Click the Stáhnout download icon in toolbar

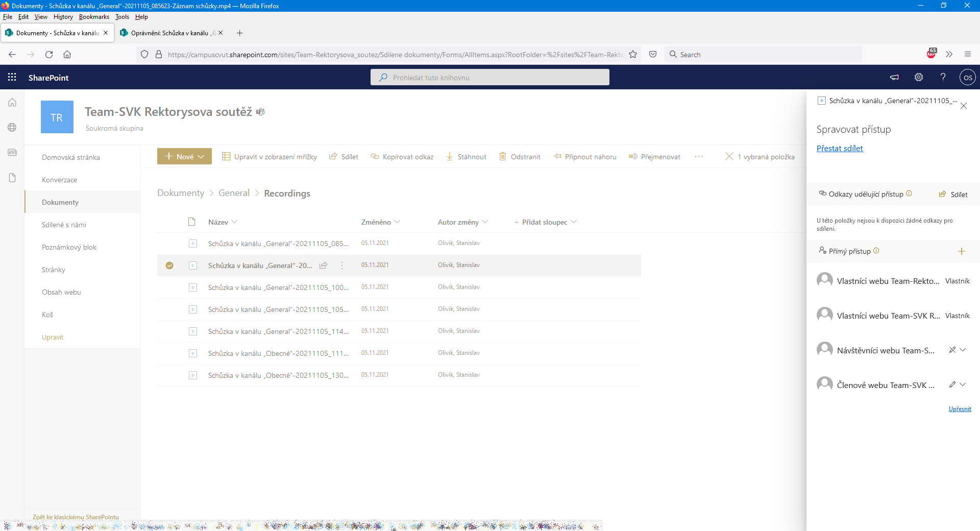(450, 157)
